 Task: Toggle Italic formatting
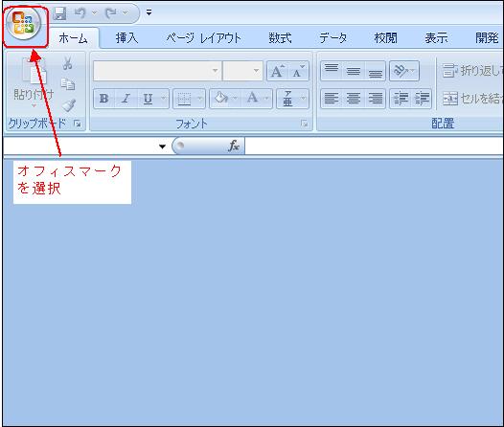[126, 99]
